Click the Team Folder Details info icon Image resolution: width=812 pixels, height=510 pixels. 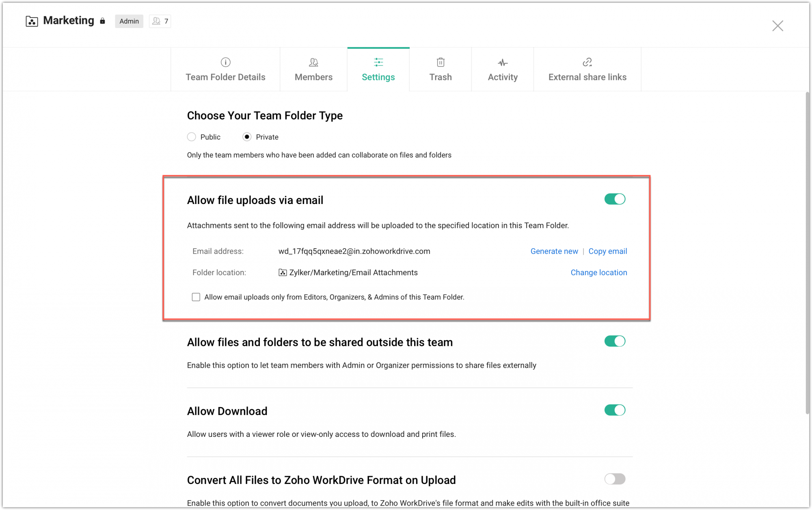(225, 62)
